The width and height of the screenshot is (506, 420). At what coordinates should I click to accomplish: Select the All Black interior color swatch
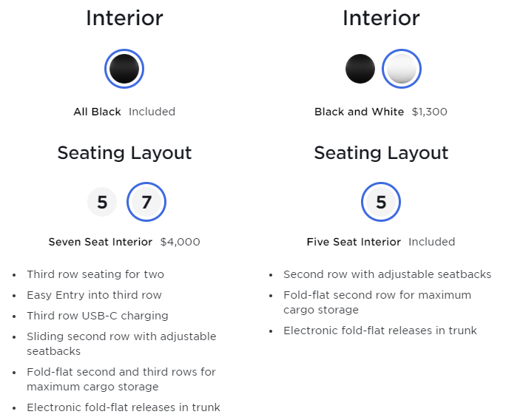(x=124, y=70)
